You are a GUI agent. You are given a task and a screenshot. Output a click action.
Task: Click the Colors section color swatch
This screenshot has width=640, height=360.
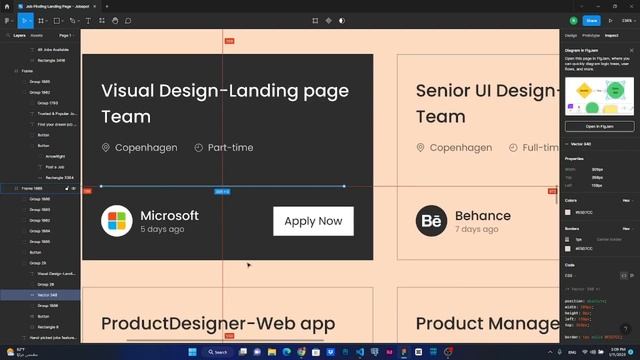(x=568, y=212)
